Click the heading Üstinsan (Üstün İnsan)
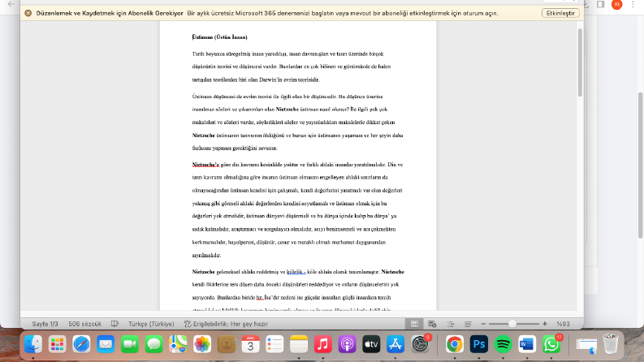 tap(220, 37)
